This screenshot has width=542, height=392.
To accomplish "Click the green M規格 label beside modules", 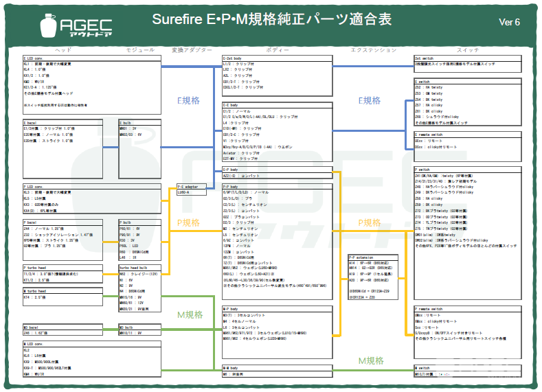I will click(x=190, y=315).
